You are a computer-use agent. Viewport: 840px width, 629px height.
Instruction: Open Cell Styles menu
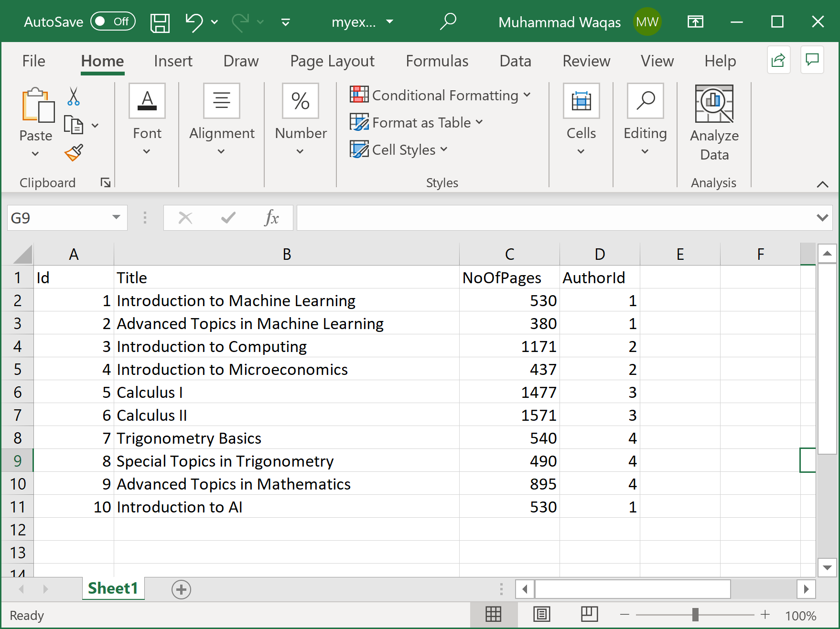[x=399, y=149]
